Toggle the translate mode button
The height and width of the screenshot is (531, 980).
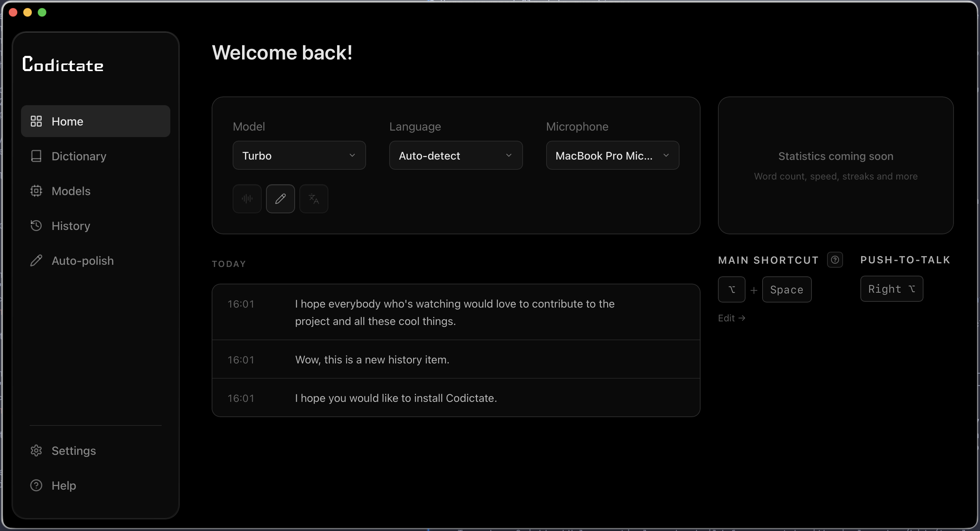click(x=313, y=199)
